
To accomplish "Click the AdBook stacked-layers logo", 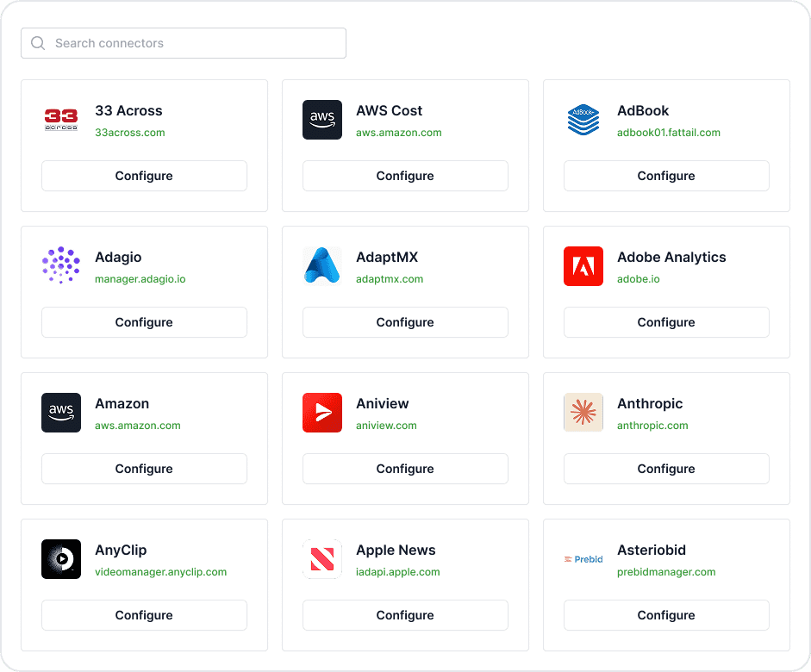I will (x=583, y=120).
